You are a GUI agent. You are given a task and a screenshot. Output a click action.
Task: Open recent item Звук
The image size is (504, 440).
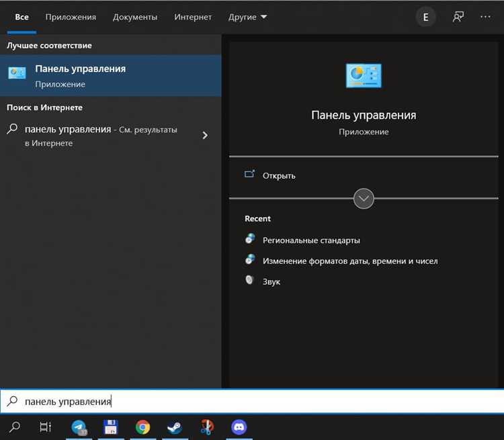click(271, 282)
